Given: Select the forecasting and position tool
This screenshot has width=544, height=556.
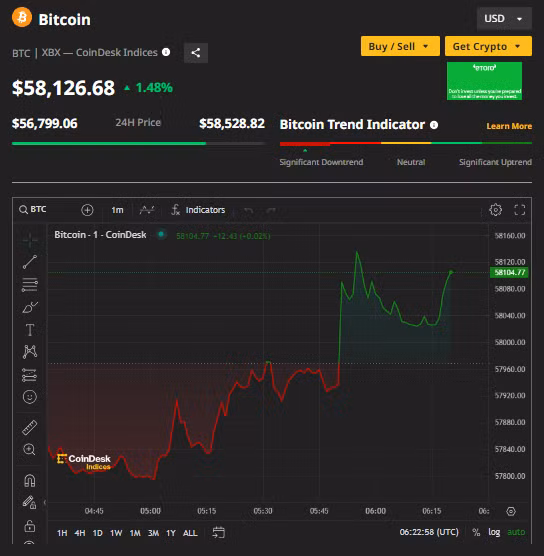Looking at the screenshot, I should (29, 375).
